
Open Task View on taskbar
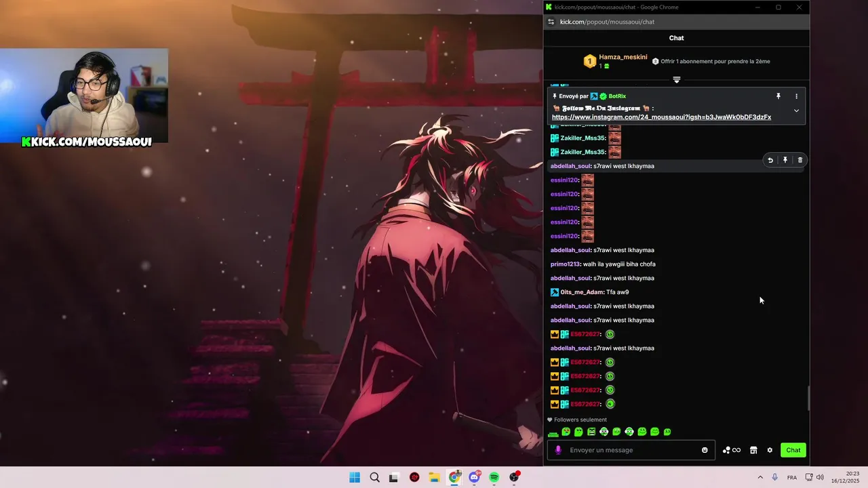pyautogui.click(x=393, y=477)
